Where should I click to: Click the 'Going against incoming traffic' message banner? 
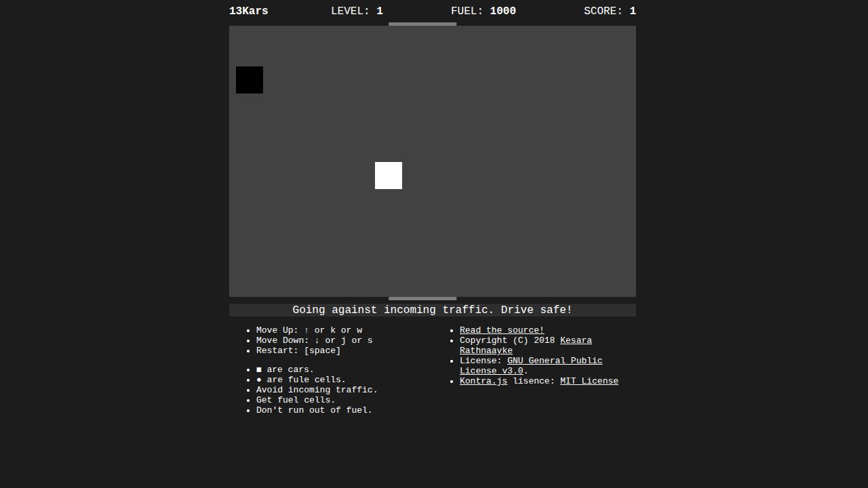click(x=433, y=310)
